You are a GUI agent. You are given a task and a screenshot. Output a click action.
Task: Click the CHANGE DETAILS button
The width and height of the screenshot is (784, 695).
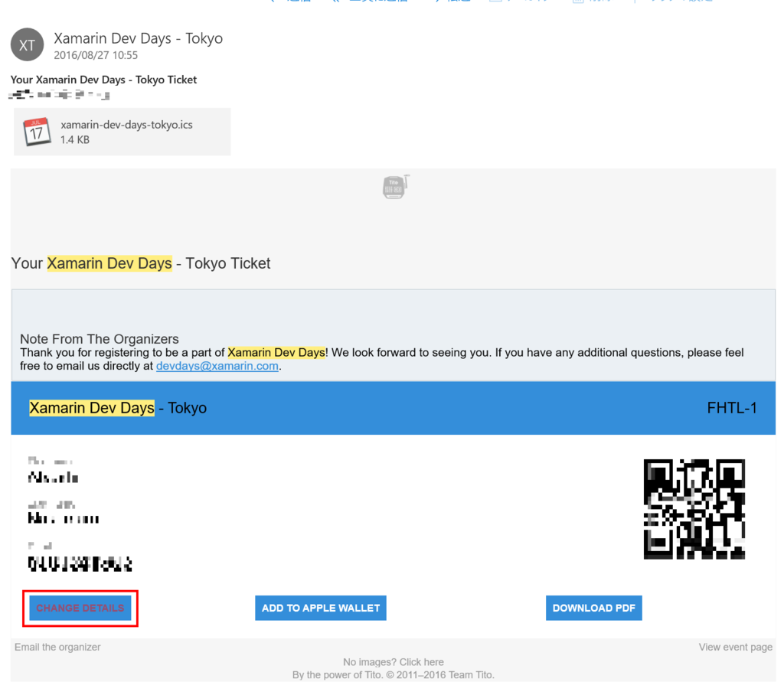(x=80, y=608)
